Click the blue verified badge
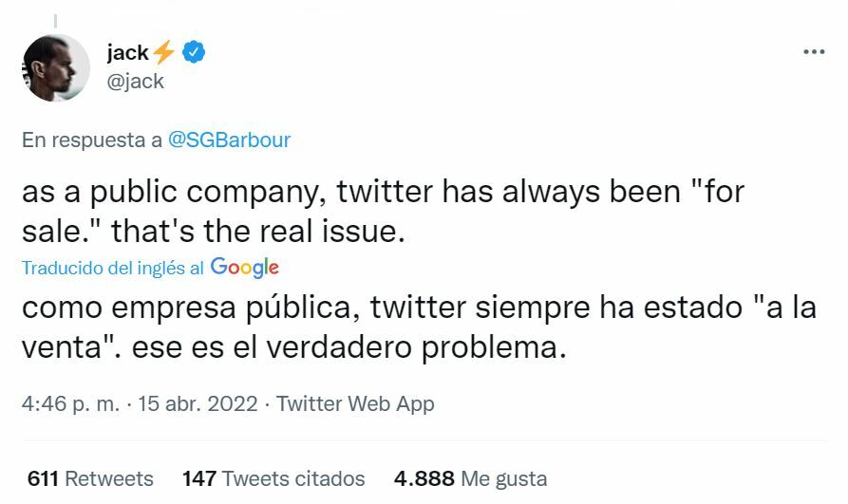This screenshot has width=848, height=504. click(195, 52)
